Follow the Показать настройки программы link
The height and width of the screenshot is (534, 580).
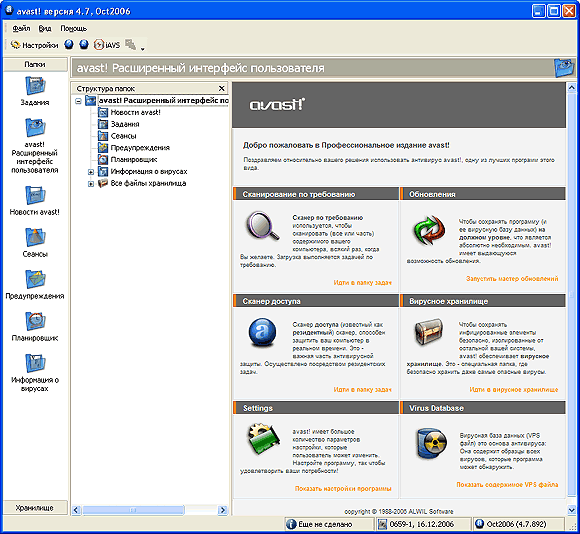point(343,489)
